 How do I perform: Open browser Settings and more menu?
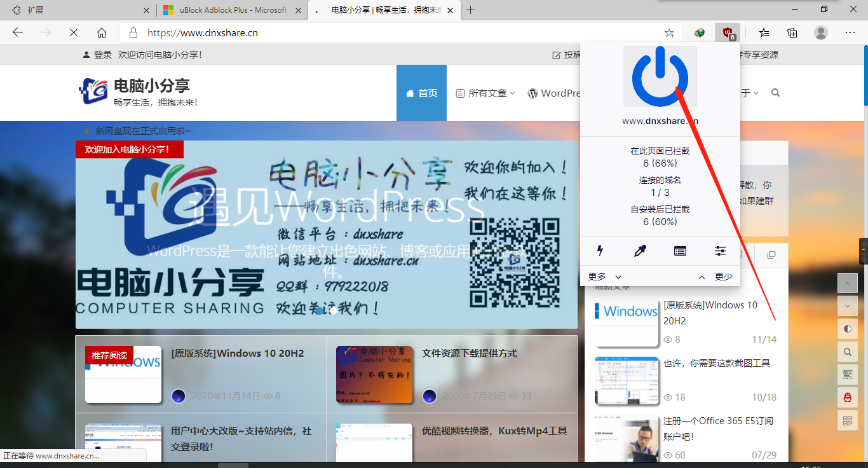click(850, 32)
